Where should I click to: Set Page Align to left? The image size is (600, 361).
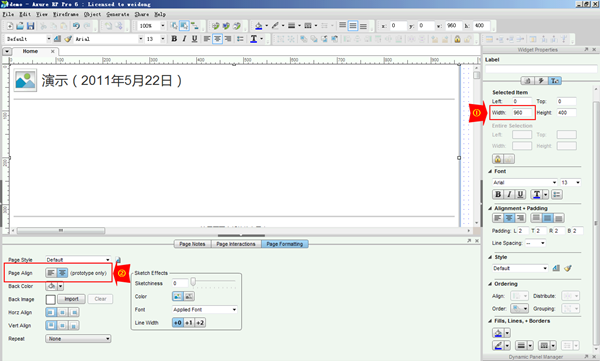(x=51, y=273)
